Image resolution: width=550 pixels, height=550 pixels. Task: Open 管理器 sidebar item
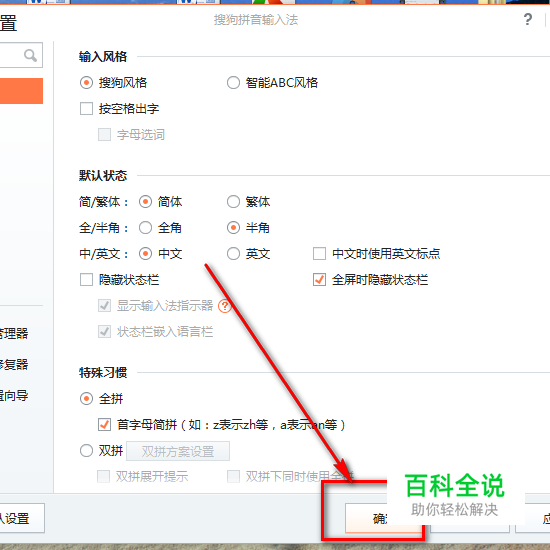tap(14, 333)
